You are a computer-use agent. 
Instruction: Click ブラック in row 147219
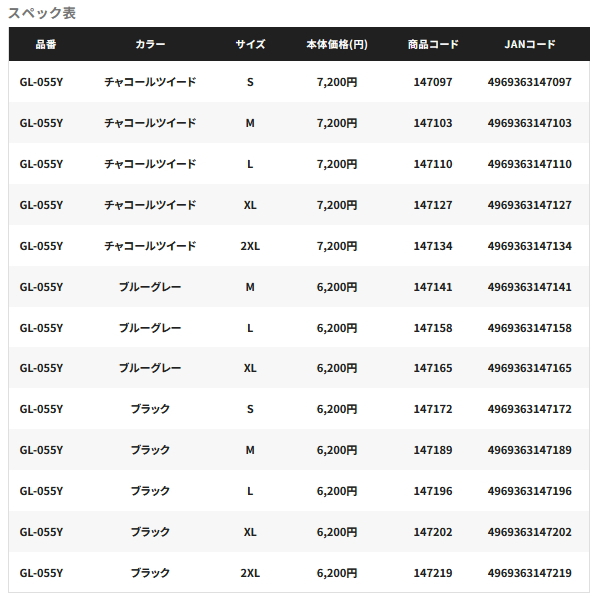click(x=150, y=572)
